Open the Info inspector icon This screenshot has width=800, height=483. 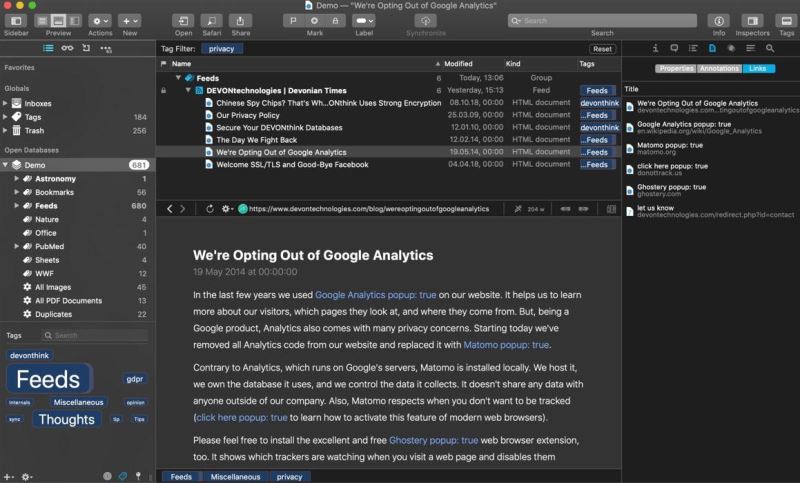point(655,48)
